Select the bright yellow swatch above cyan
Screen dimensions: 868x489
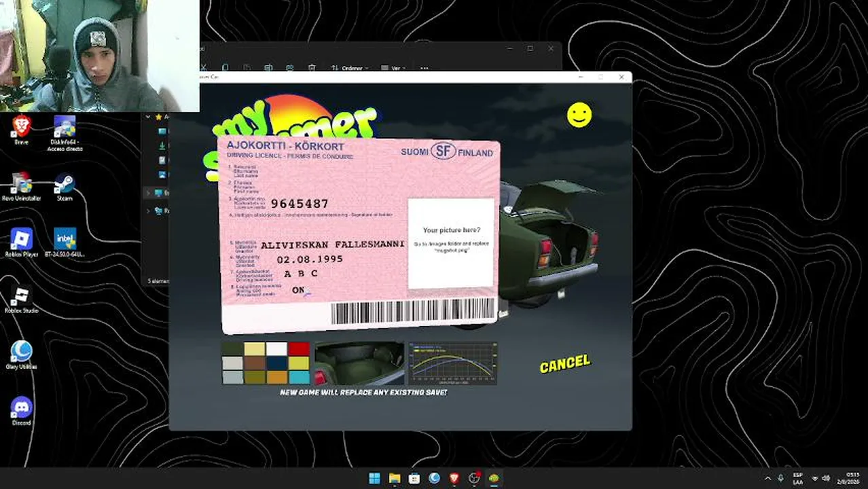[x=299, y=363]
